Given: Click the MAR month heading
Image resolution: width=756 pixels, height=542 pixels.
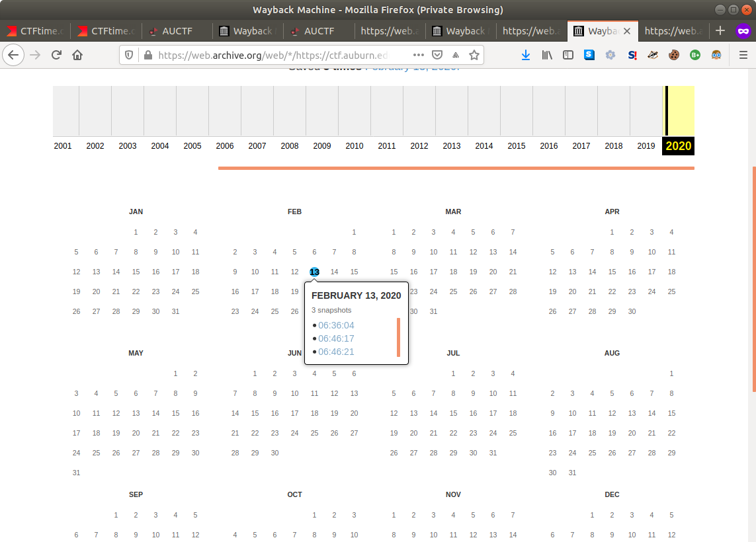Looking at the screenshot, I should point(453,212).
